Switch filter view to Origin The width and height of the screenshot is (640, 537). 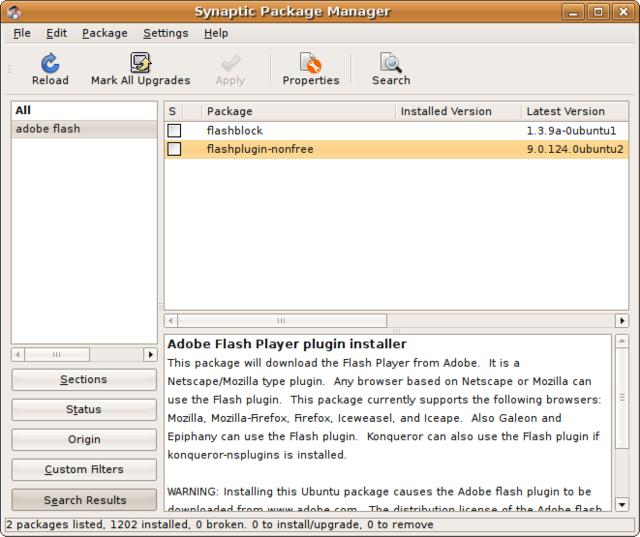tap(84, 439)
